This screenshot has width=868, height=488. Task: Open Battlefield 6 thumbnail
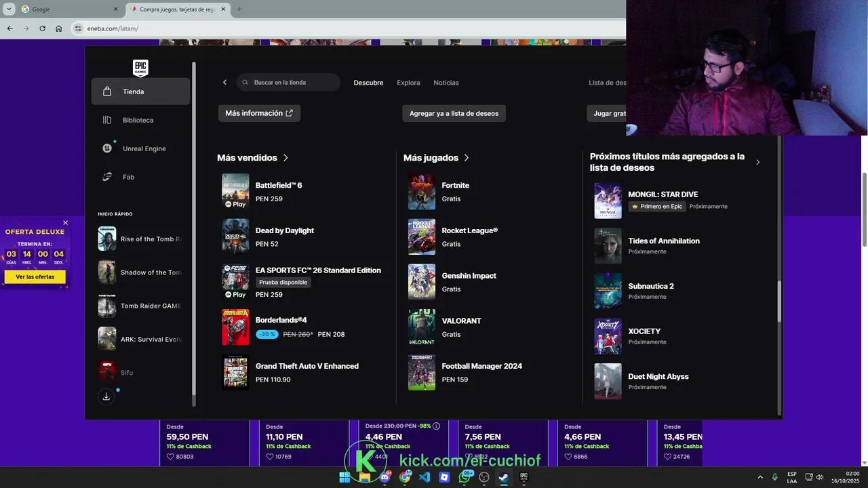[235, 191]
